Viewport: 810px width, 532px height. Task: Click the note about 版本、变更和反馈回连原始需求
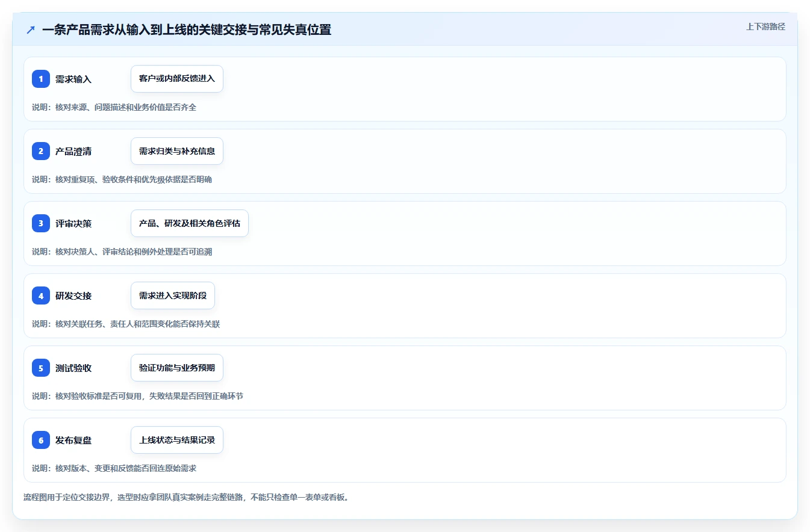[x=114, y=468]
